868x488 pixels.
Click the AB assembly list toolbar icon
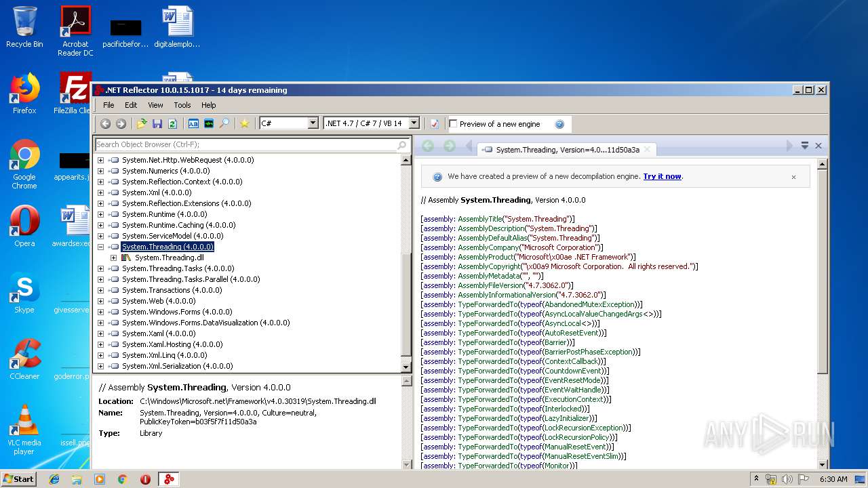click(x=193, y=123)
